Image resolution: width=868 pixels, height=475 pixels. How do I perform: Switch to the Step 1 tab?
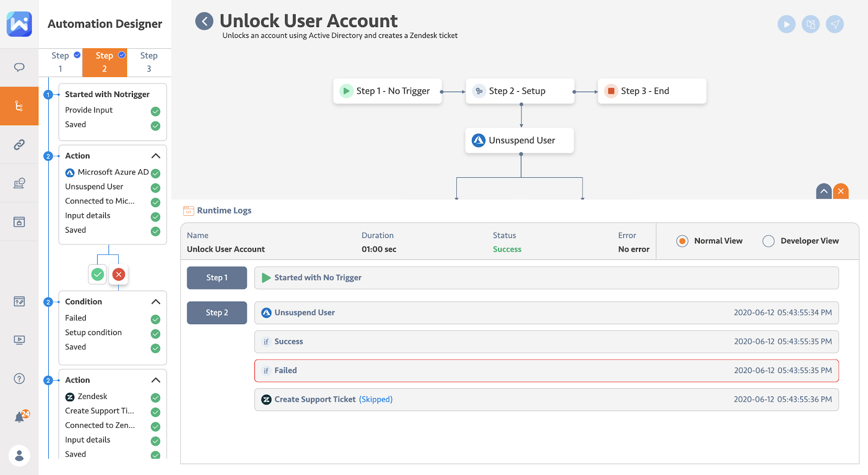[61, 62]
